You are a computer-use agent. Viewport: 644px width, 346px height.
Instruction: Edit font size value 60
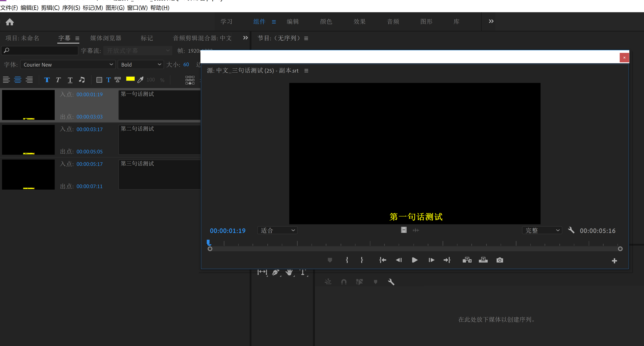(186, 65)
